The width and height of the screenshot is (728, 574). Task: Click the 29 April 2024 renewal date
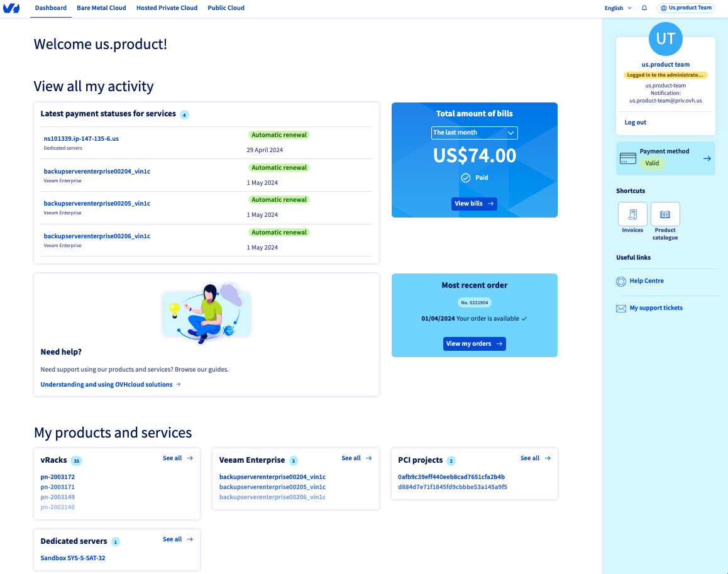coord(265,150)
